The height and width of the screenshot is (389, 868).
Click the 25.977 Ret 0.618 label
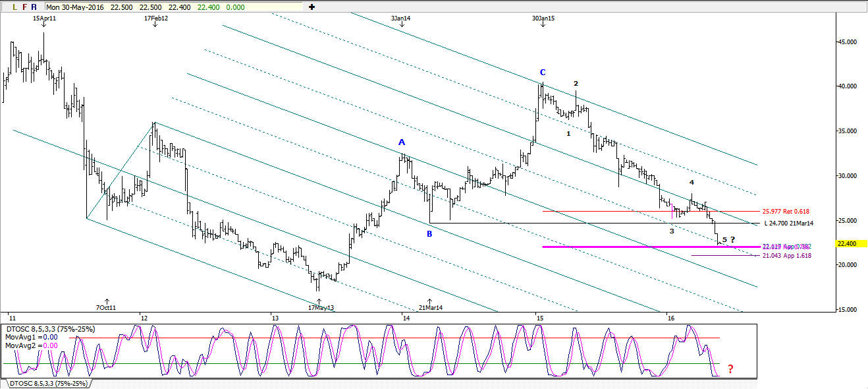[x=786, y=212]
